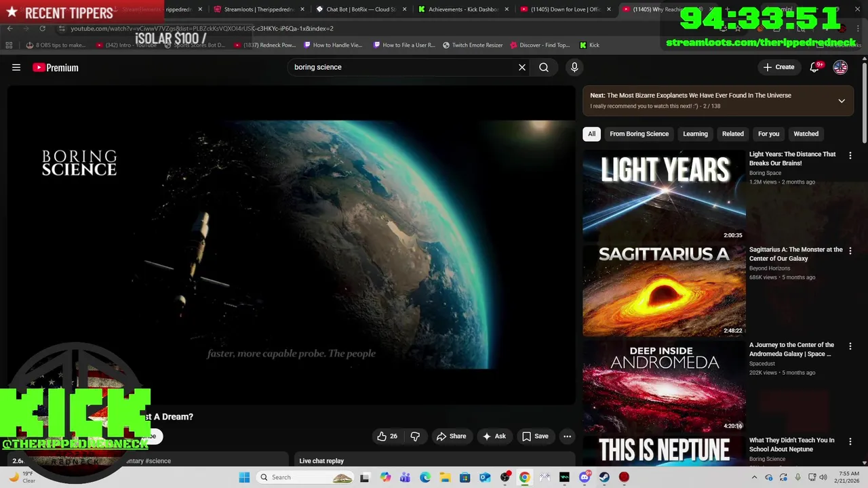
Task: Select the 'Related' filter chip
Action: point(732,134)
